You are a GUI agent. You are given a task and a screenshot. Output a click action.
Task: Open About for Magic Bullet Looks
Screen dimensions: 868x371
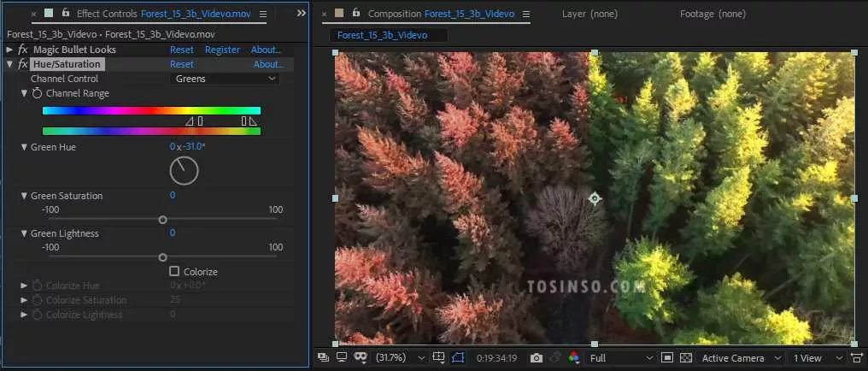(266, 50)
